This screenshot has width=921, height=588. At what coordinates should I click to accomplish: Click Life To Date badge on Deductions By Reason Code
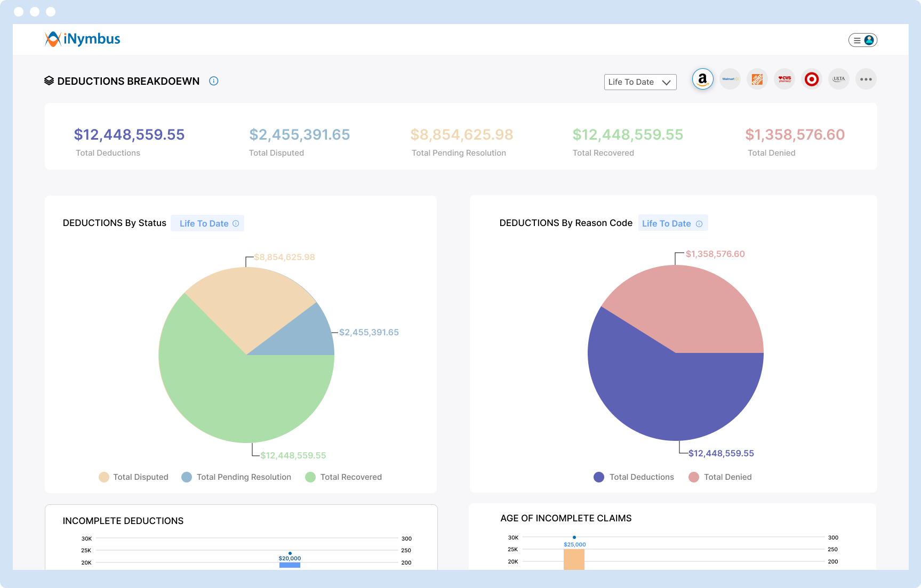point(672,223)
